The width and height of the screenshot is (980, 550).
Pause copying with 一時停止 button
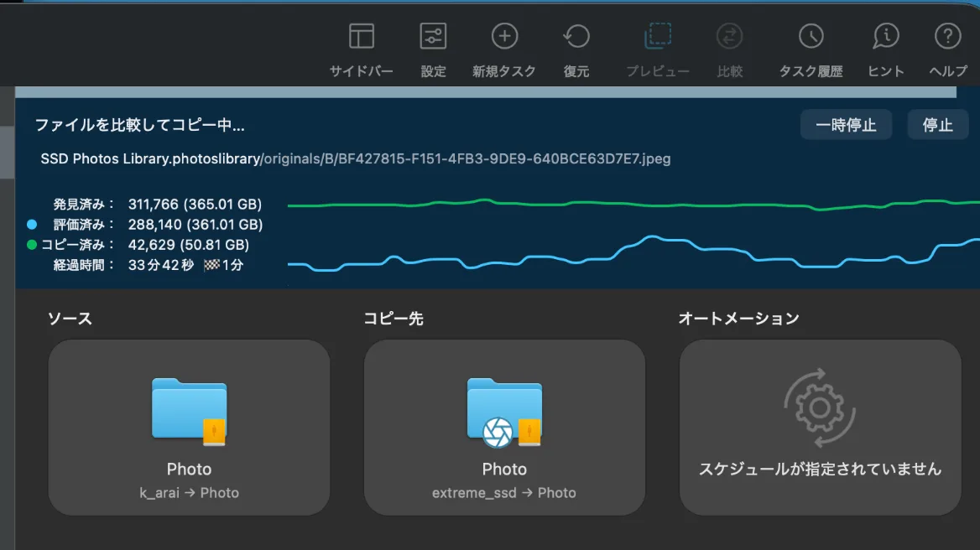point(846,125)
